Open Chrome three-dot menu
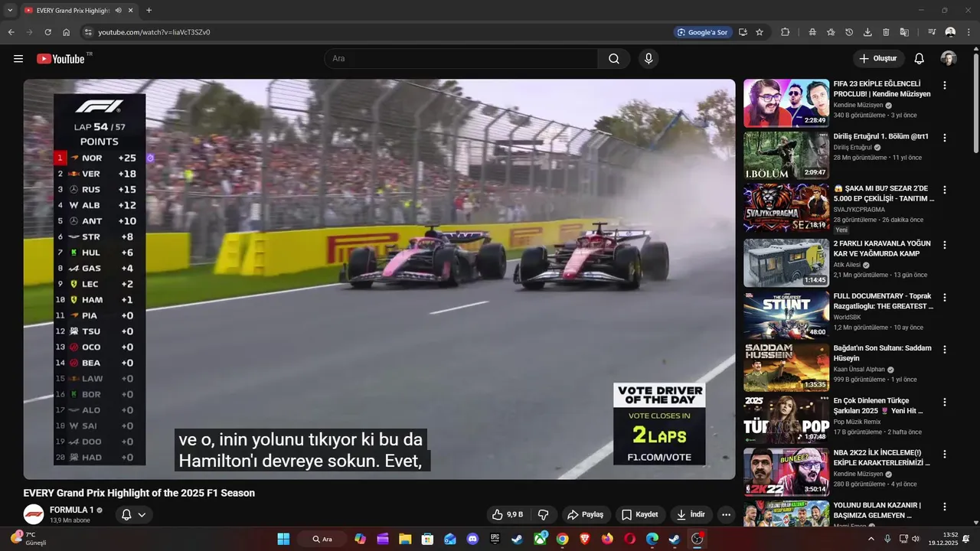Viewport: 980px width, 551px height. [x=969, y=32]
